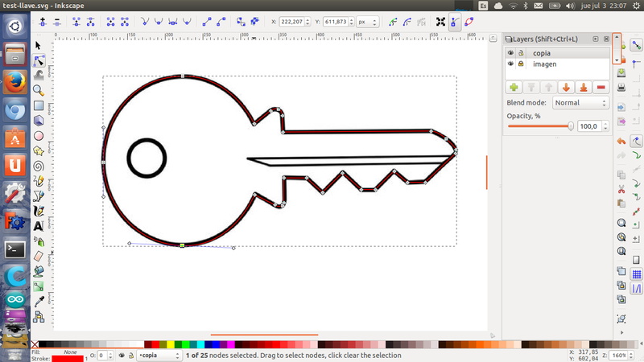The height and width of the screenshot is (362, 644).
Task: Select the copia layer in Layers list
Action: (543, 53)
